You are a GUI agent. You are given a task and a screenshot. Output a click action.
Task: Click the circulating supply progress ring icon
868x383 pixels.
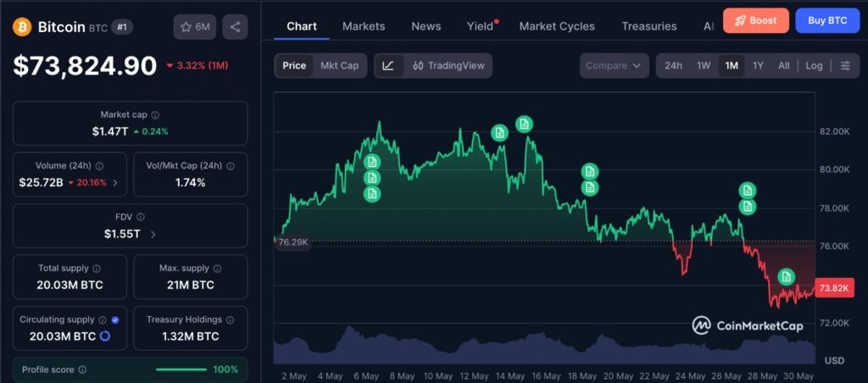[104, 336]
